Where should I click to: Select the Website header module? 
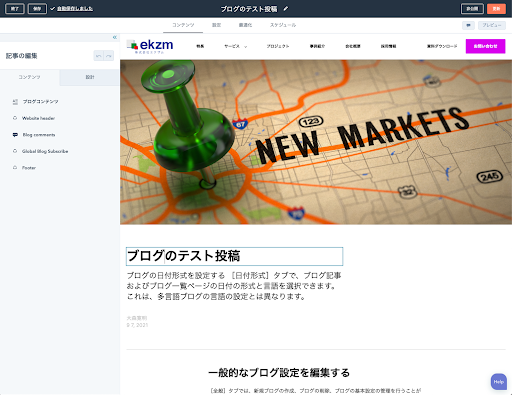pos(38,118)
